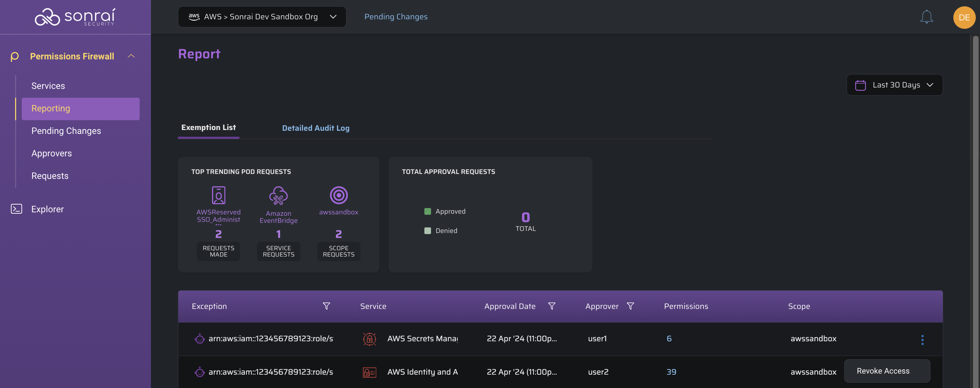Open Requests in the sidebar
Image resolution: width=980 pixels, height=388 pixels.
(x=50, y=176)
